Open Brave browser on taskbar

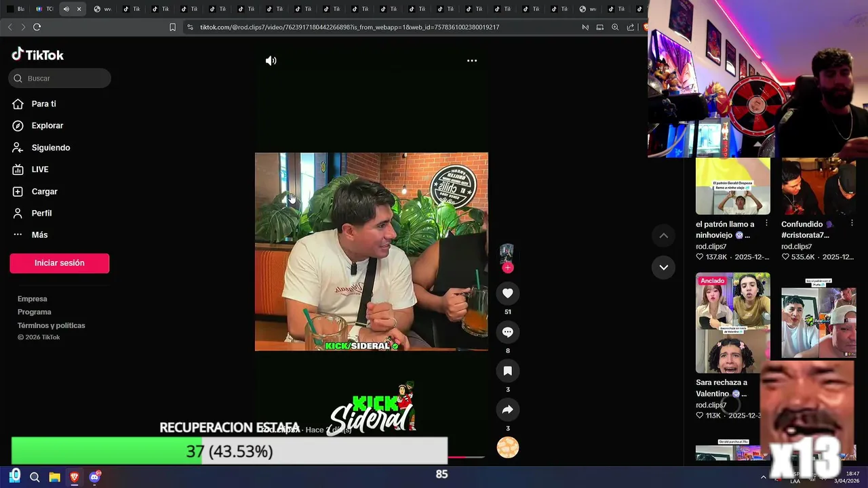75,477
